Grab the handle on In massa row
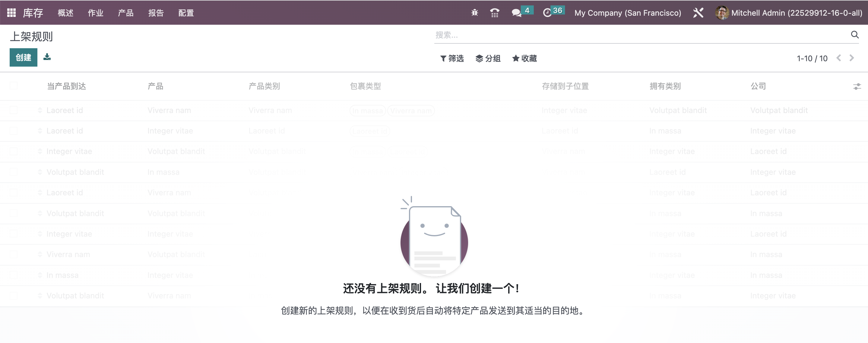The height and width of the screenshot is (343, 868). point(40,275)
